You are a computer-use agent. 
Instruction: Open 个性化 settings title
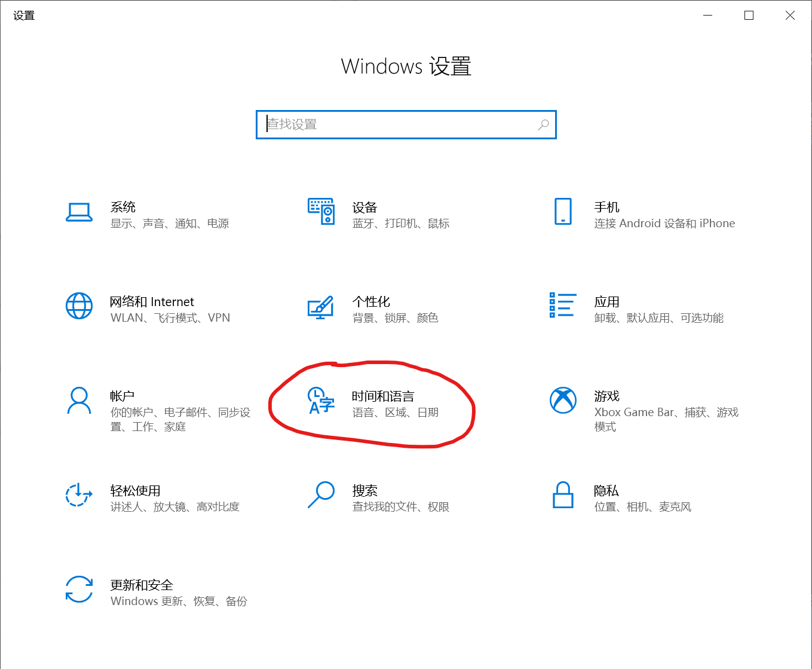click(x=371, y=302)
